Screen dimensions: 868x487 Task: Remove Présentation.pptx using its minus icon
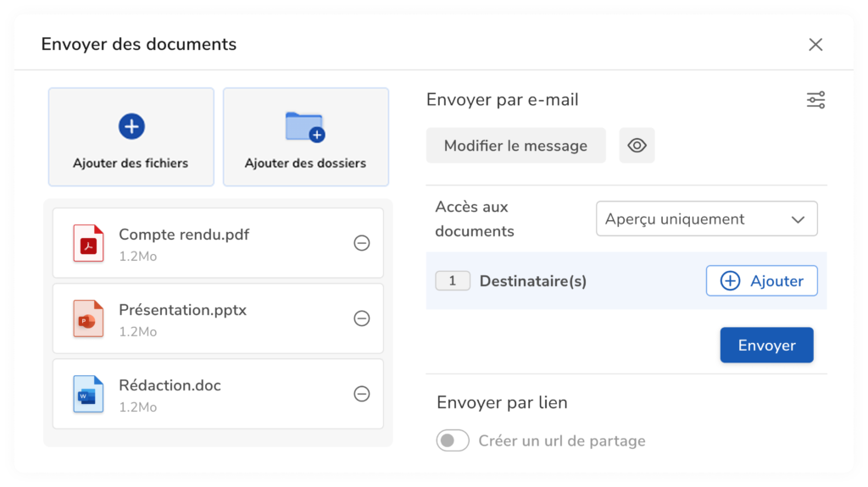pyautogui.click(x=361, y=318)
